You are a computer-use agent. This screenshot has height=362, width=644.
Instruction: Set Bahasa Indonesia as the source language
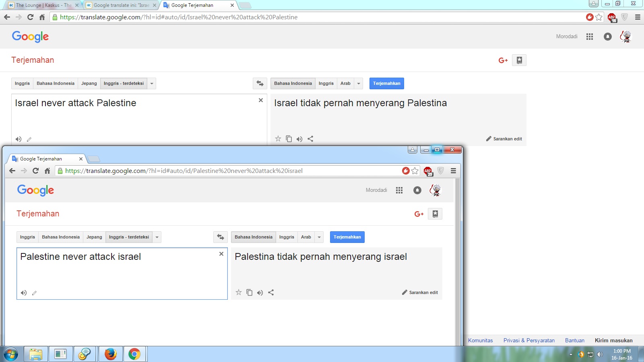point(60,237)
